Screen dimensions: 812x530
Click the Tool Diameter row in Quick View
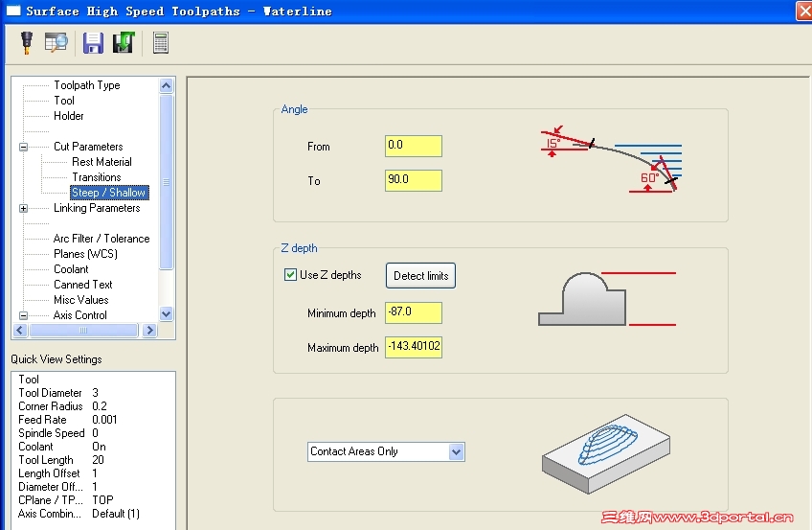tap(58, 393)
